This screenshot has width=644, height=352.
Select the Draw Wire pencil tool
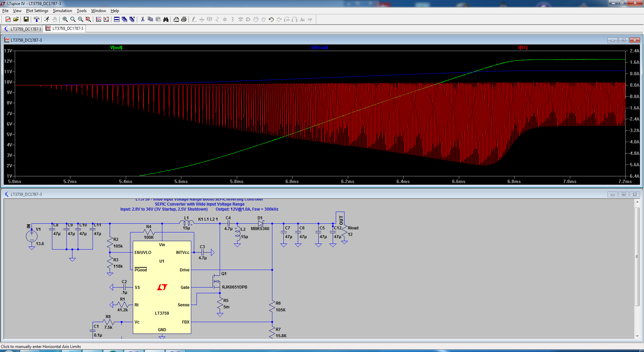click(x=194, y=19)
